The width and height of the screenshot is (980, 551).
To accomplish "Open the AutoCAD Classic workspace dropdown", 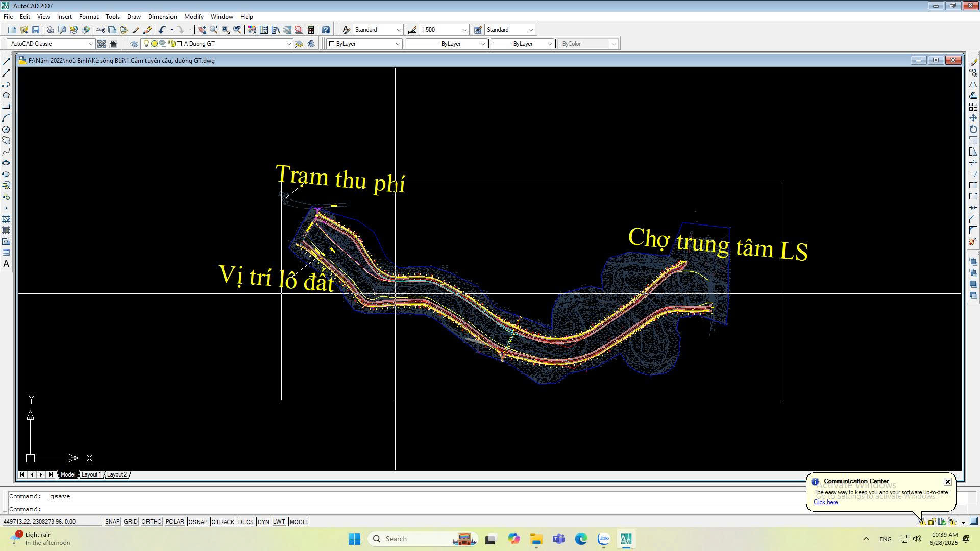I will point(91,44).
